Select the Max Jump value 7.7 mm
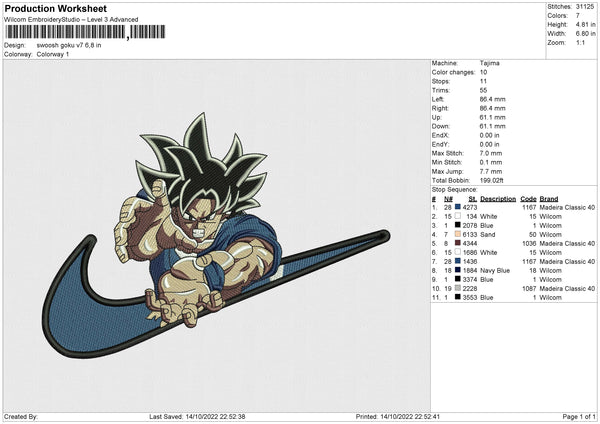Screen dimensions: 600x424 click(x=491, y=171)
